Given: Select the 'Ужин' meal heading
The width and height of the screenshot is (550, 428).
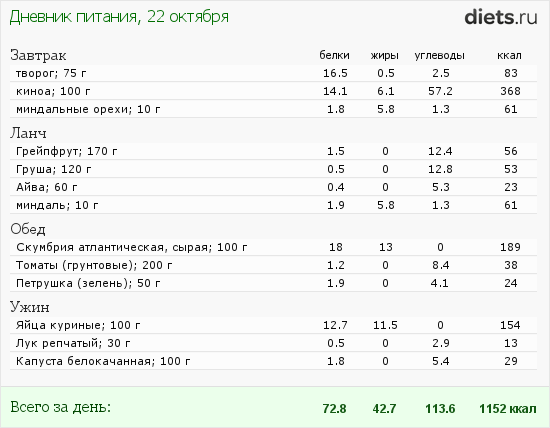Looking at the screenshot, I should point(30,307).
